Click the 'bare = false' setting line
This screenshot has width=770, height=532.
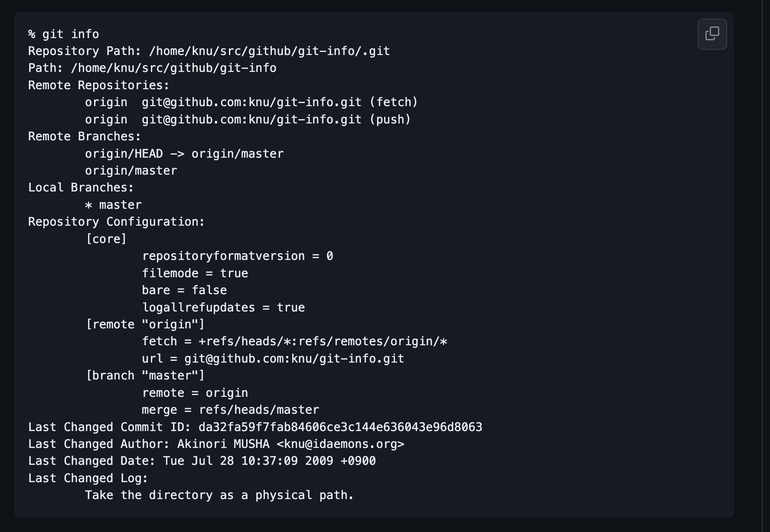click(x=184, y=290)
